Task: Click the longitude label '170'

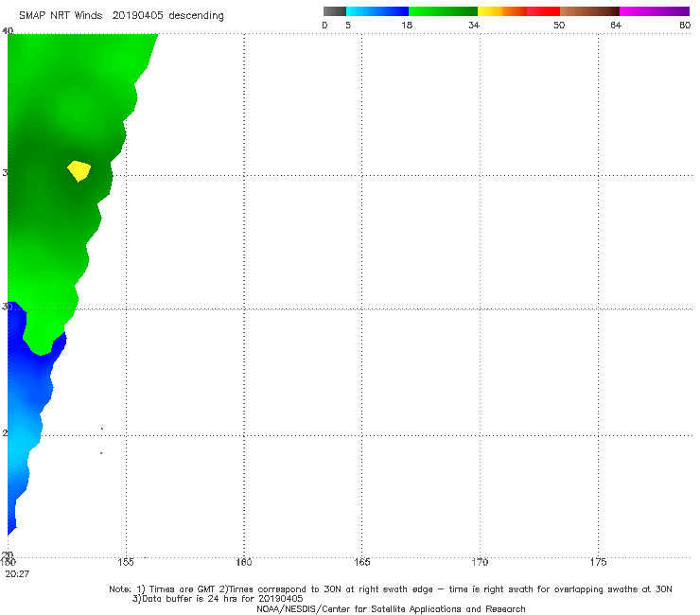Action: tap(480, 562)
